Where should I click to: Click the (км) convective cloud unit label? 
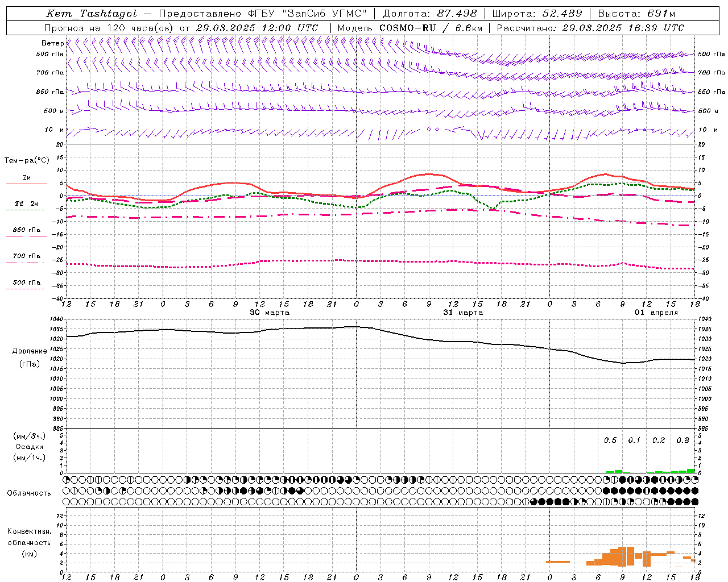pyautogui.click(x=29, y=554)
